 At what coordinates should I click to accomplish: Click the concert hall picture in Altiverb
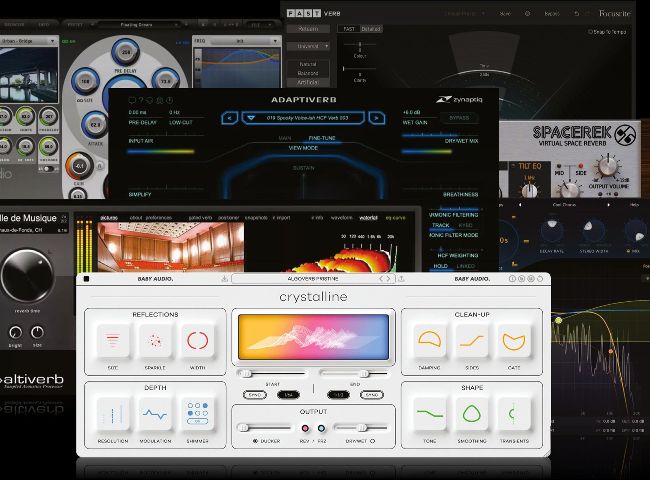click(x=174, y=247)
